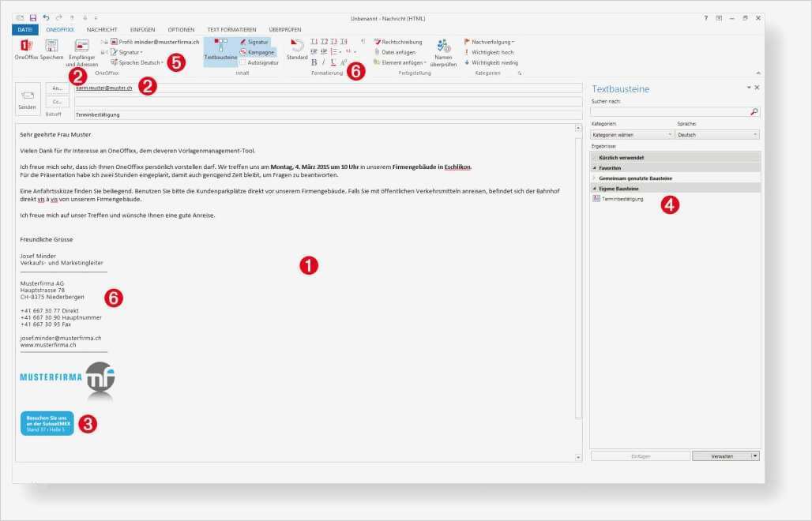Switch to the NACHRICHT tab

(x=102, y=29)
